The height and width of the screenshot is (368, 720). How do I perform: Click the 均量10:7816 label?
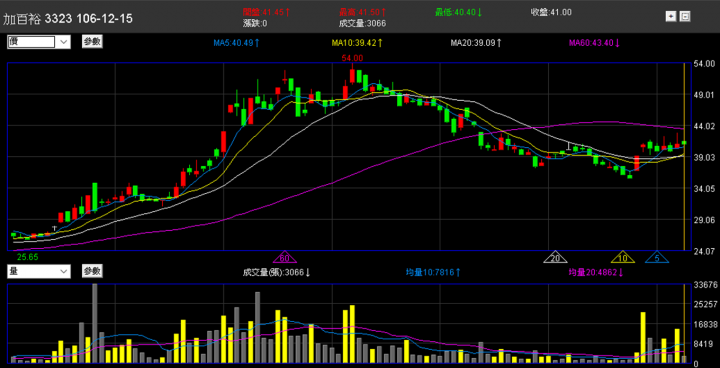tap(433, 272)
